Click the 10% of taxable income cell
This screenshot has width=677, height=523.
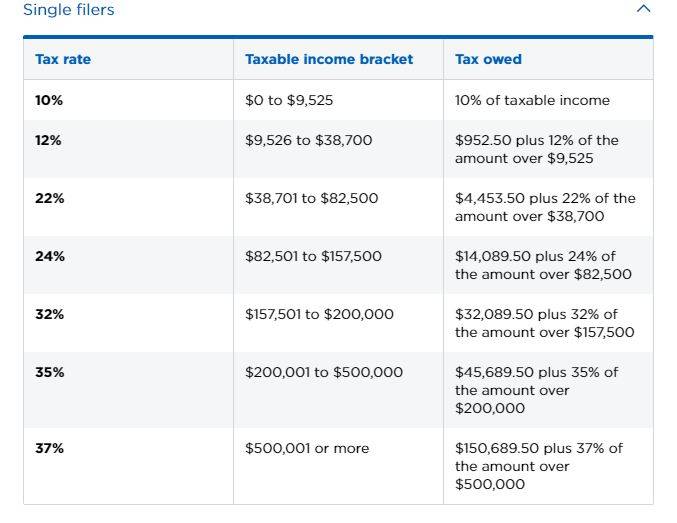[532, 100]
